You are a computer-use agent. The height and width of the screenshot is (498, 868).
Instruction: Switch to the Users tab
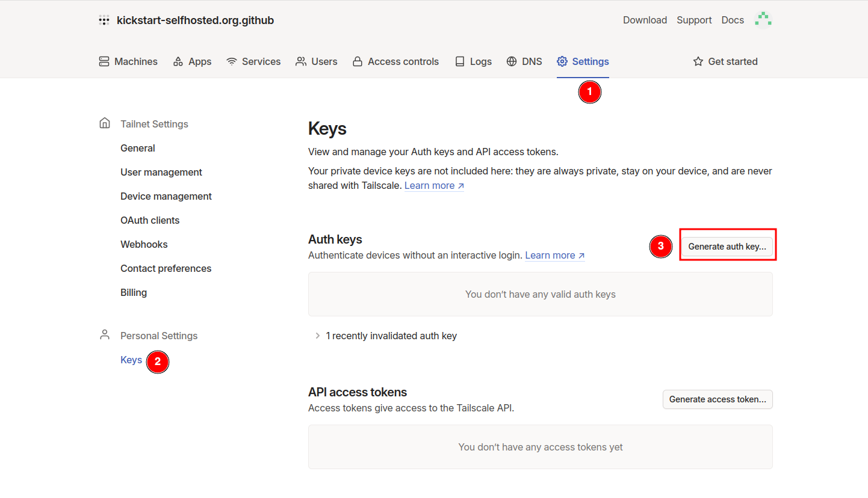tap(317, 61)
